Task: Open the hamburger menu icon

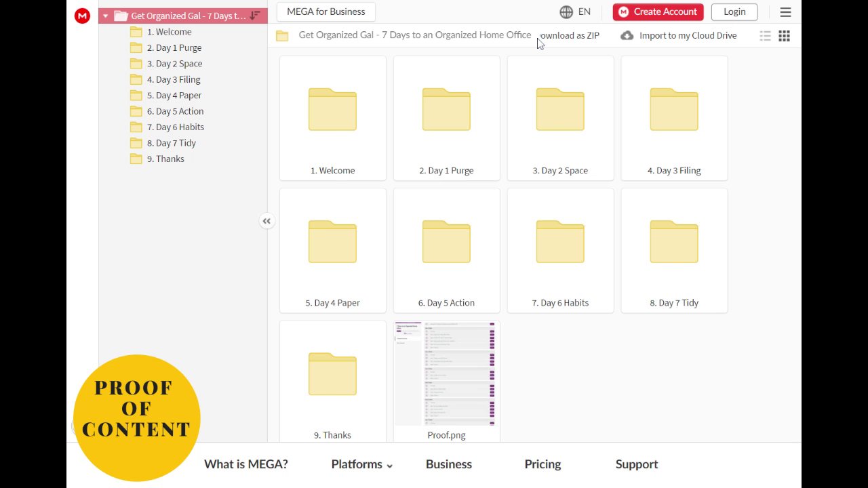Action: 785,12
